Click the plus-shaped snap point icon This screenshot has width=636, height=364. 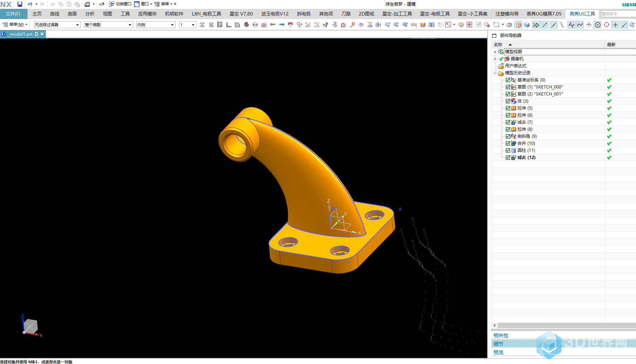pyautogui.click(x=615, y=25)
